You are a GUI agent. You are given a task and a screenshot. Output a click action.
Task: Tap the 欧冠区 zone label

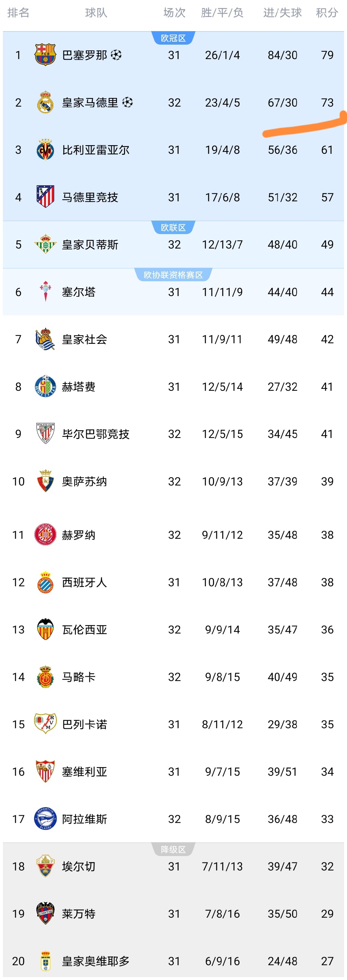click(x=173, y=38)
